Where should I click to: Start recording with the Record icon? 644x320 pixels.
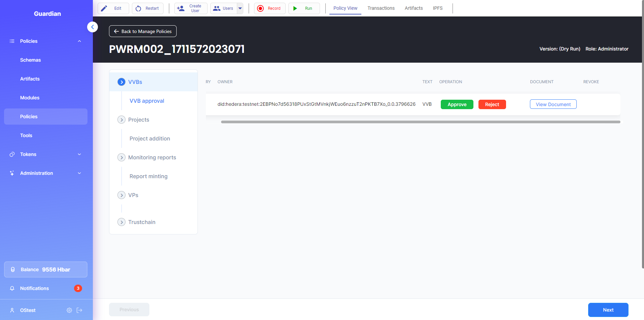pyautogui.click(x=260, y=8)
